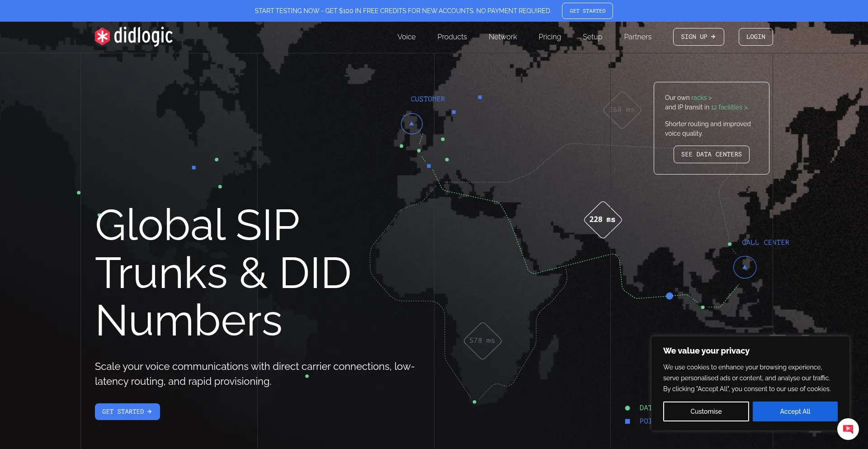
Task: Open the Voice menu
Action: [x=406, y=37]
